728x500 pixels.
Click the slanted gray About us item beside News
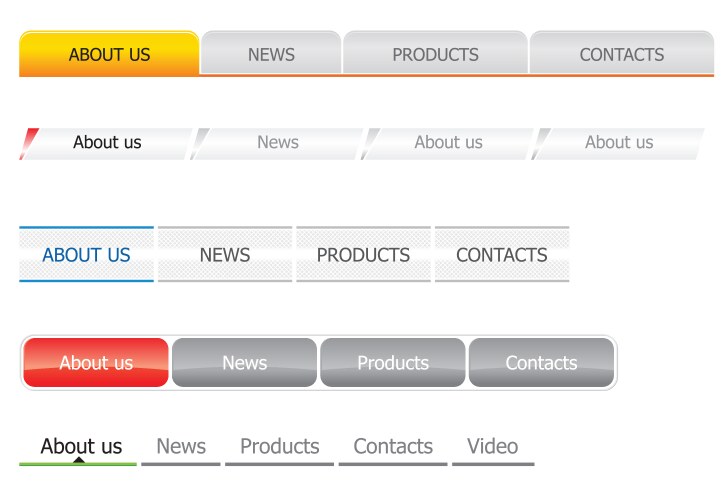coord(448,143)
